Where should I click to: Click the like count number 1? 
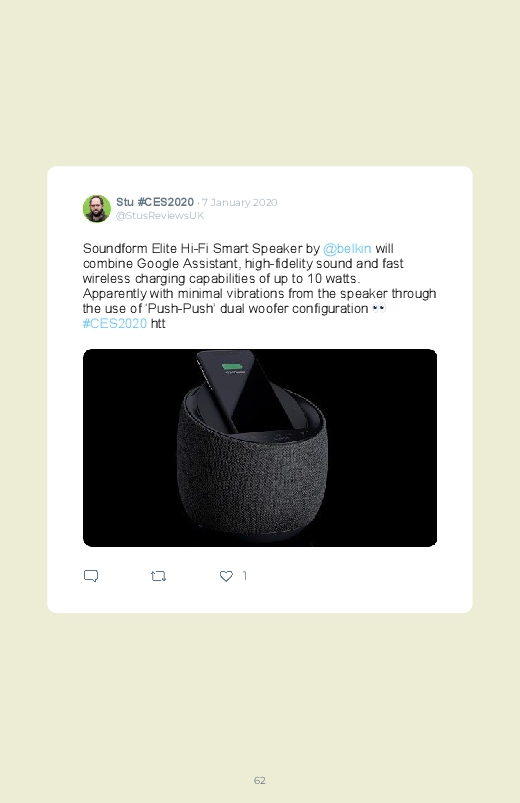pyautogui.click(x=245, y=576)
